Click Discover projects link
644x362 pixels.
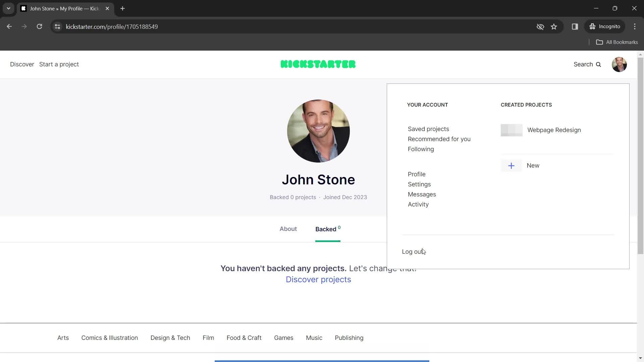(x=318, y=279)
